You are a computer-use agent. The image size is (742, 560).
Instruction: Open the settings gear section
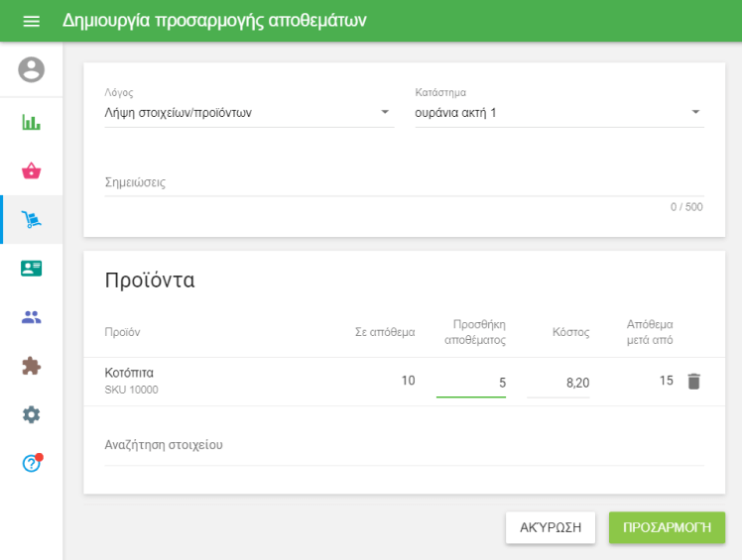(31, 415)
